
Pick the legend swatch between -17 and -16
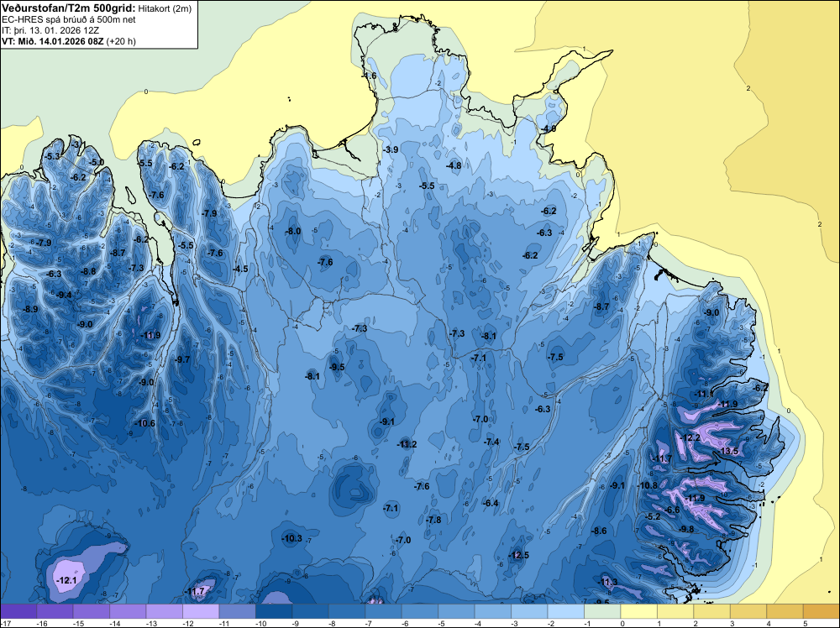point(18,611)
